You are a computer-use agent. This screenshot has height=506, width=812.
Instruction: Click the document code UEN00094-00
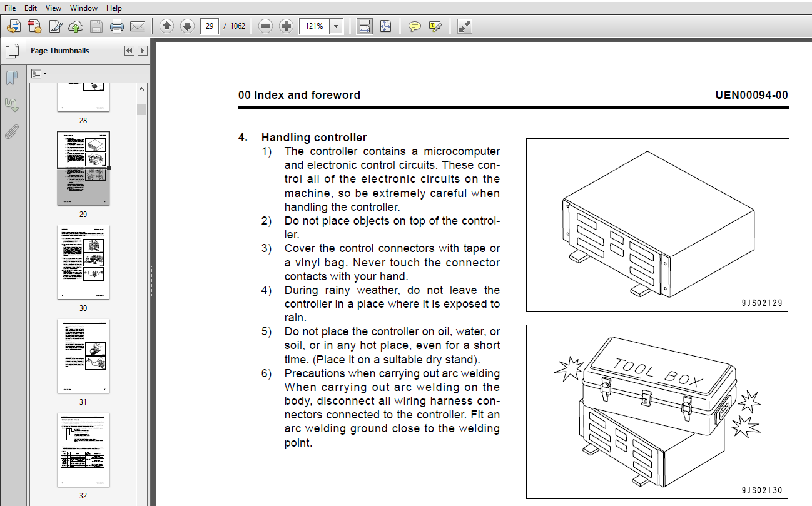click(x=752, y=95)
